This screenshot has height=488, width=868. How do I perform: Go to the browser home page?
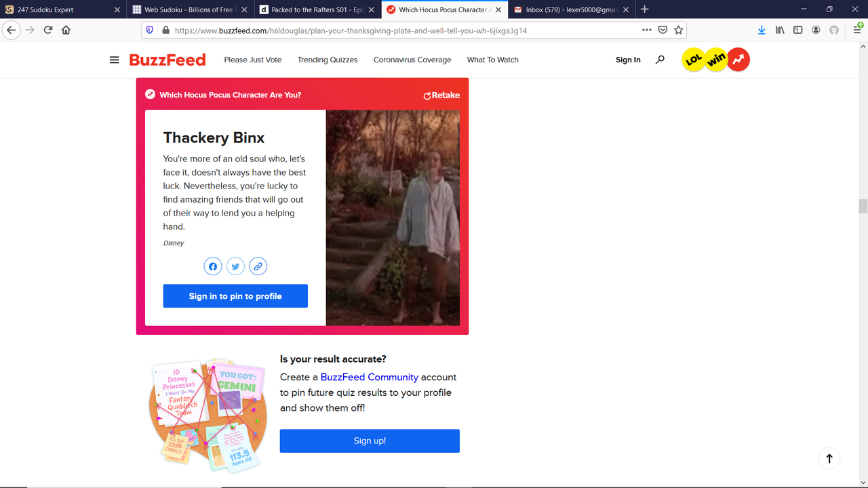(x=66, y=30)
